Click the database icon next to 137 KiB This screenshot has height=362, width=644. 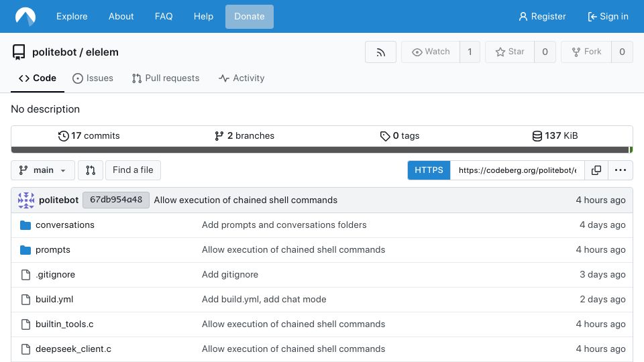coord(537,136)
